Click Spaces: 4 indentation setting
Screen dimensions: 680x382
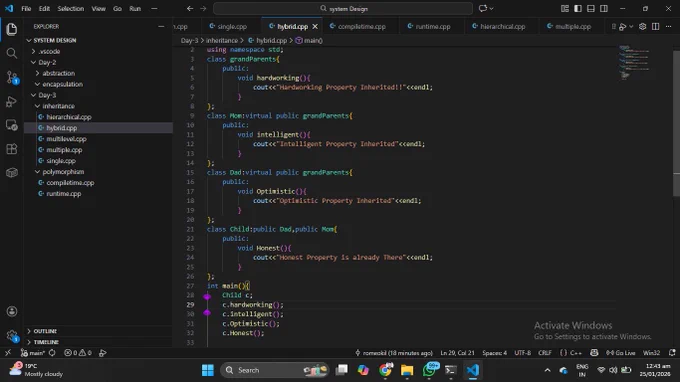[494, 353]
